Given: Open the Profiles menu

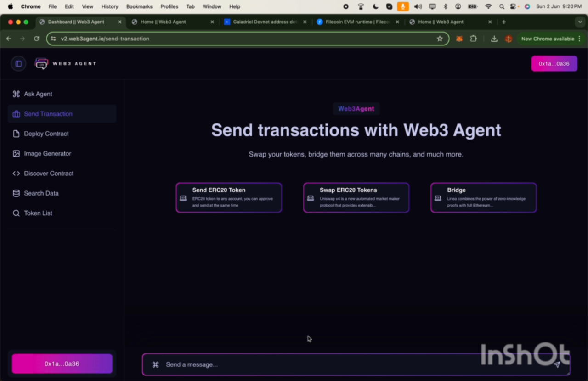Looking at the screenshot, I should [169, 6].
